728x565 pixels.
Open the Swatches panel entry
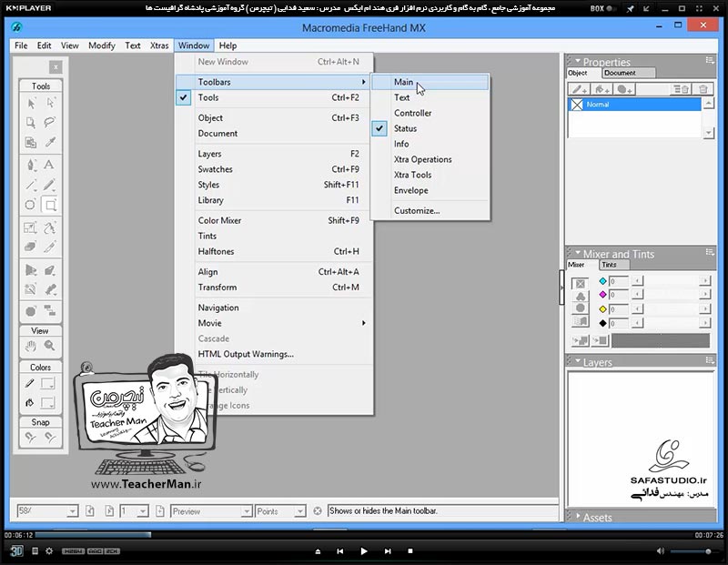[274, 169]
